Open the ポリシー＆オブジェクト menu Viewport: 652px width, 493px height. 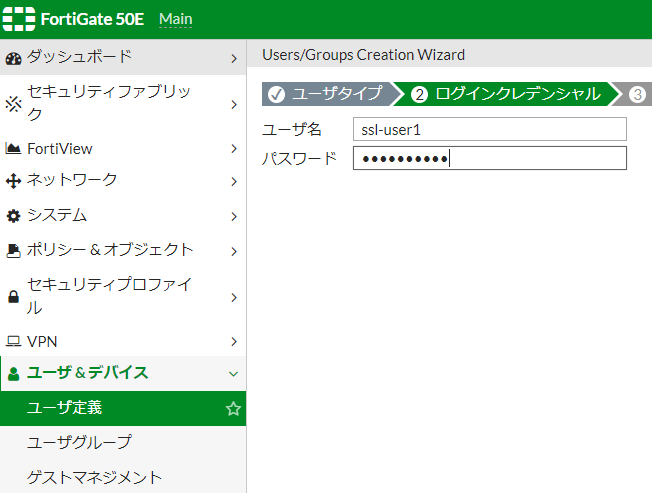coord(123,250)
